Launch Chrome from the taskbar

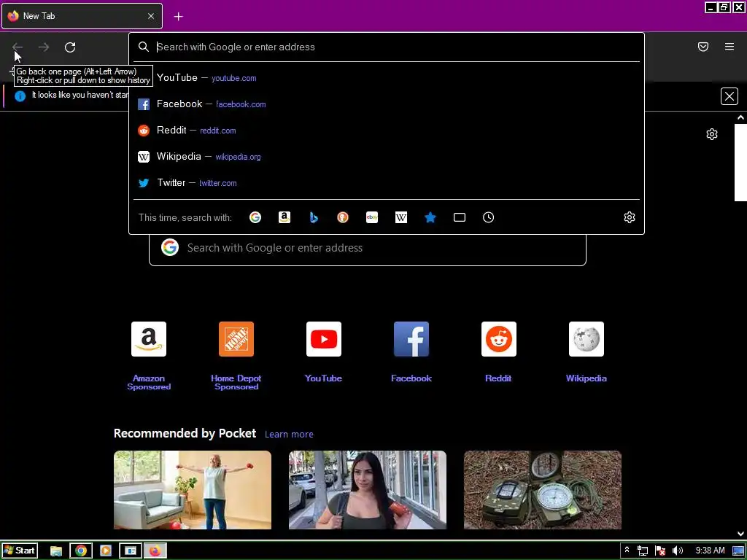click(x=81, y=551)
